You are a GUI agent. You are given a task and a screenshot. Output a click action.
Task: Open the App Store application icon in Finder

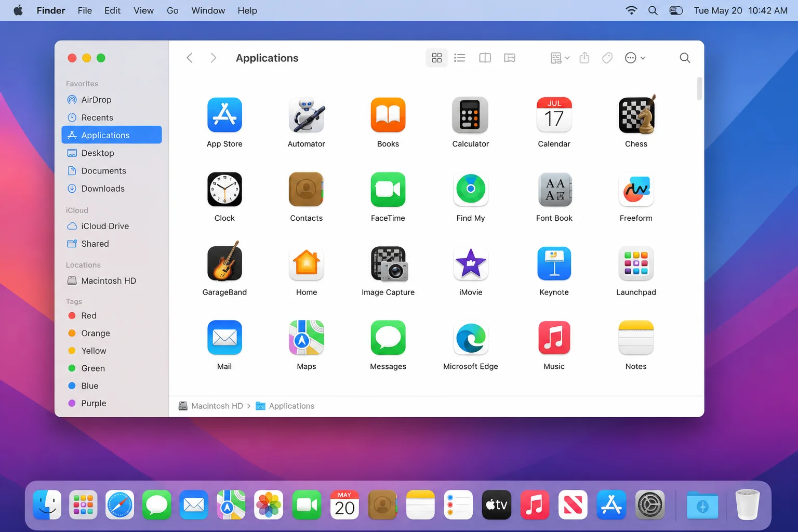224,115
